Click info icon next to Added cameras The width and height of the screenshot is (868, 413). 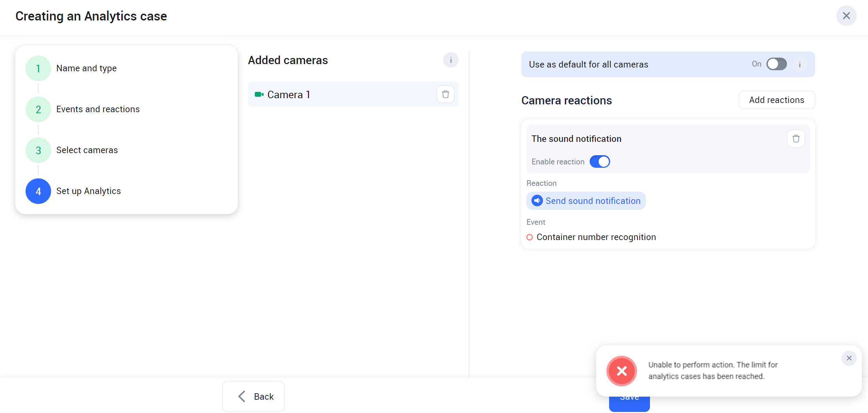pos(450,60)
